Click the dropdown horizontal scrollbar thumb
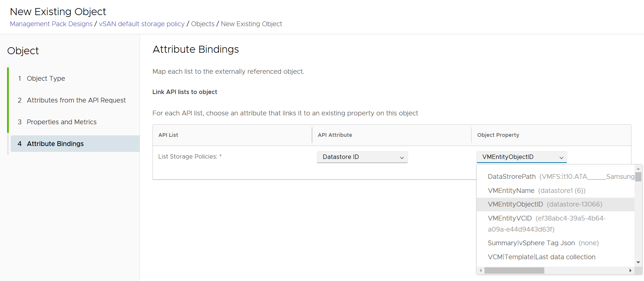 (514, 271)
